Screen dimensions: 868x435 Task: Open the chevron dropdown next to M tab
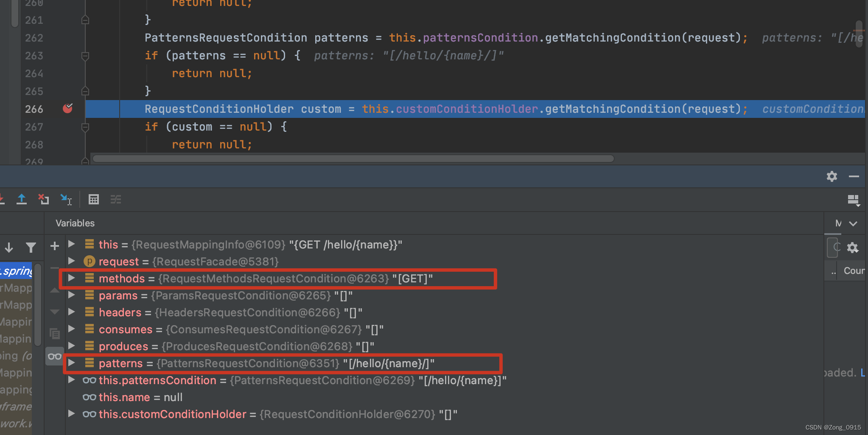(x=854, y=223)
